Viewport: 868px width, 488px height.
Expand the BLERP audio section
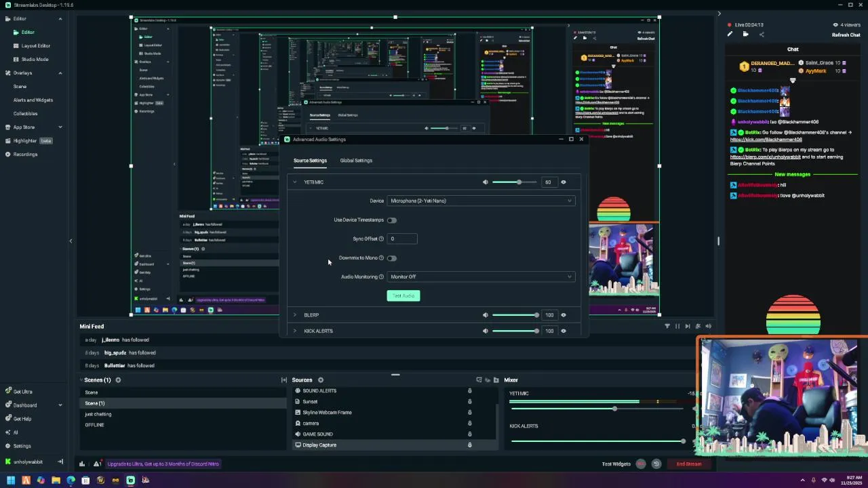(295, 315)
